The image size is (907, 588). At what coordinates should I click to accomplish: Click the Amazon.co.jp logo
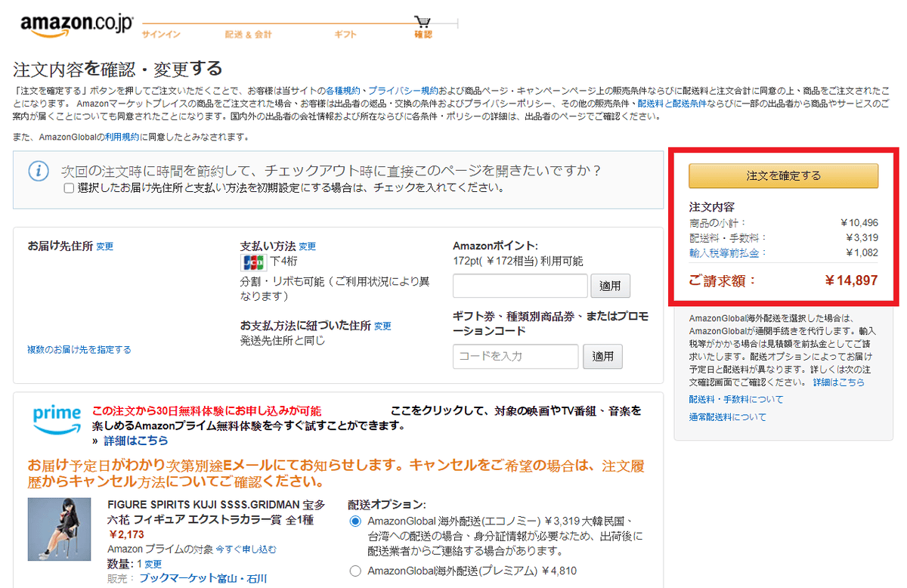74,25
